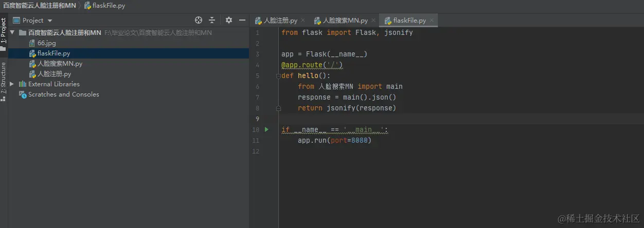This screenshot has width=644, height=228.
Task: Click 'from 人脸搜索MN import main' line
Action: 350,86
